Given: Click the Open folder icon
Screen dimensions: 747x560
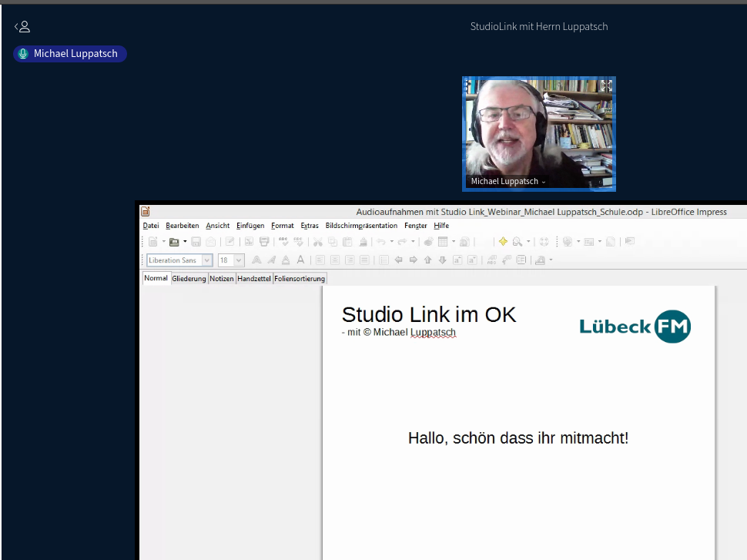Looking at the screenshot, I should (x=174, y=242).
